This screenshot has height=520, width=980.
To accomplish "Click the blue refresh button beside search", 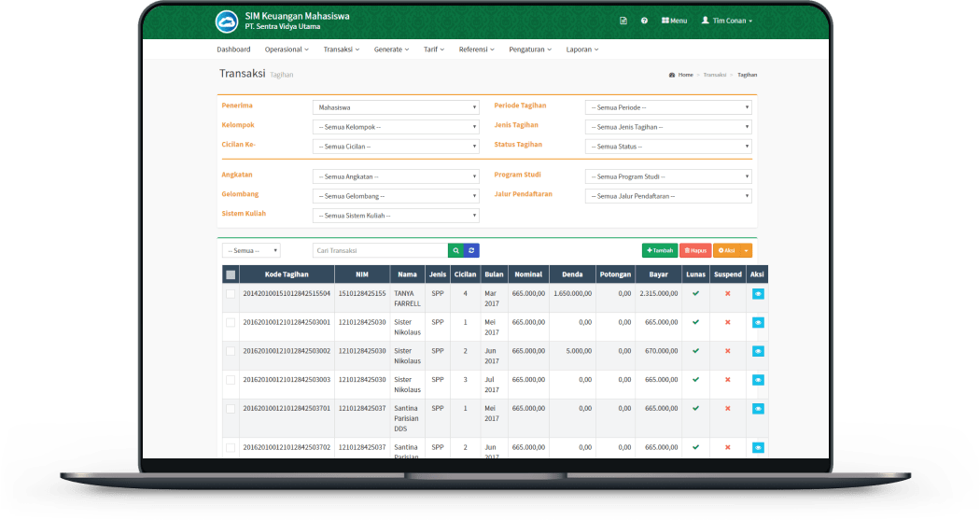I will 471,250.
